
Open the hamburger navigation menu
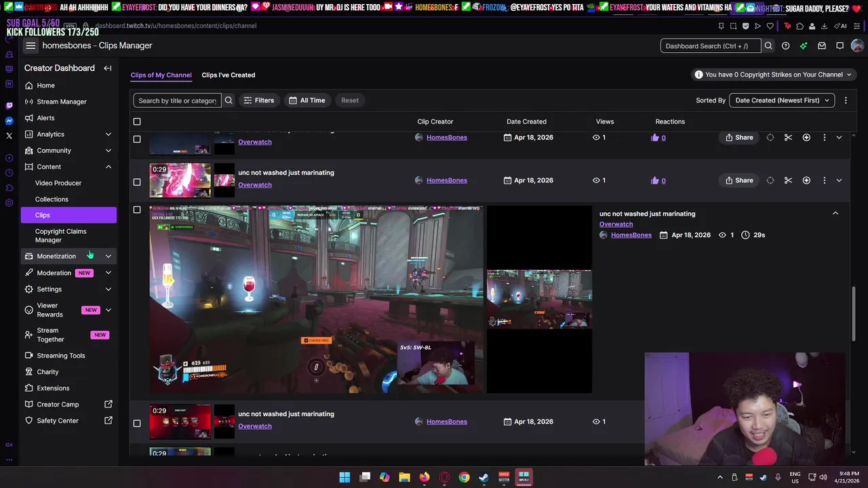[31, 45]
